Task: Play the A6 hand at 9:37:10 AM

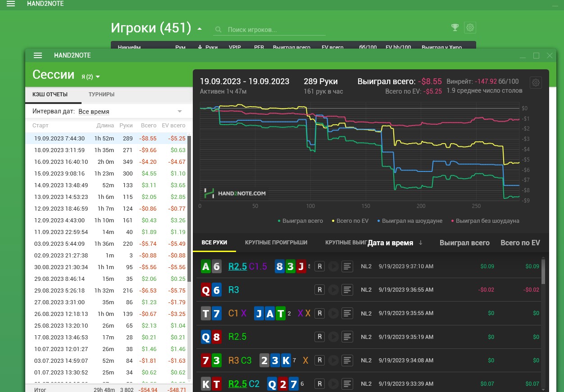Action: click(333, 266)
